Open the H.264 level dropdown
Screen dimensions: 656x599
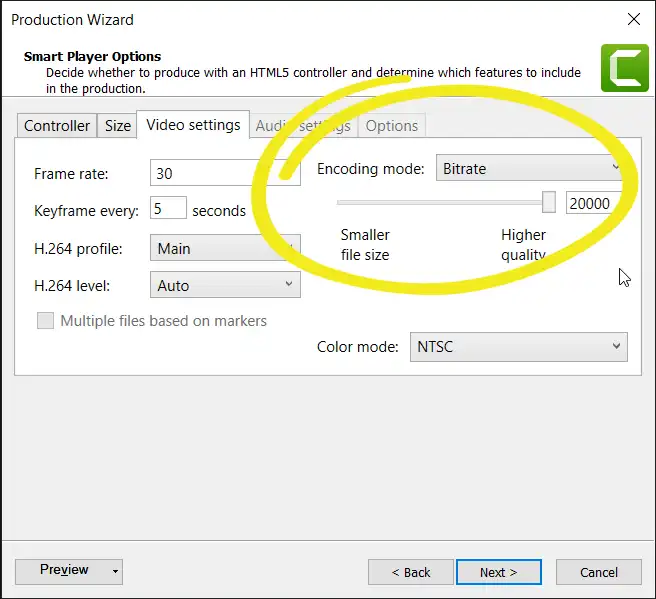click(x=224, y=285)
